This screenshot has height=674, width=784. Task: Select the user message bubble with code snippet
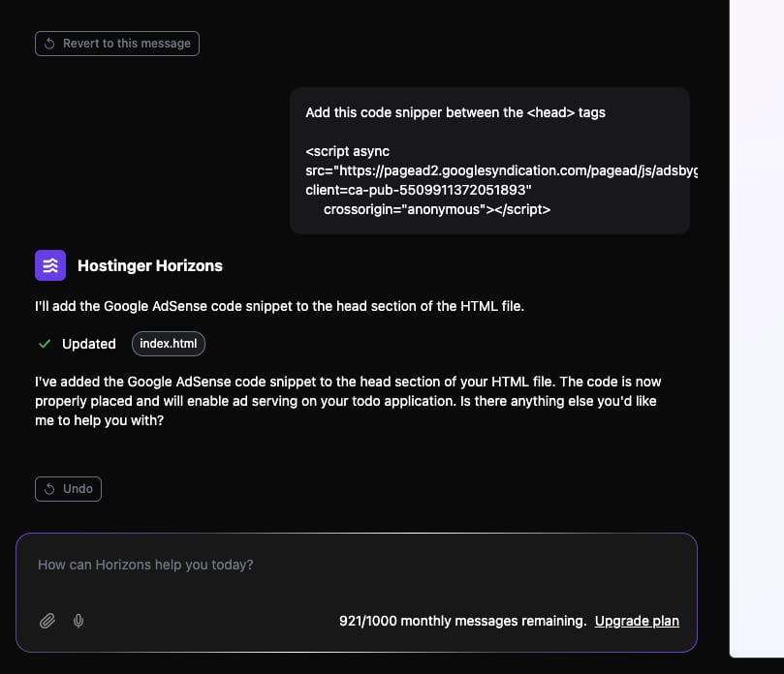(489, 161)
